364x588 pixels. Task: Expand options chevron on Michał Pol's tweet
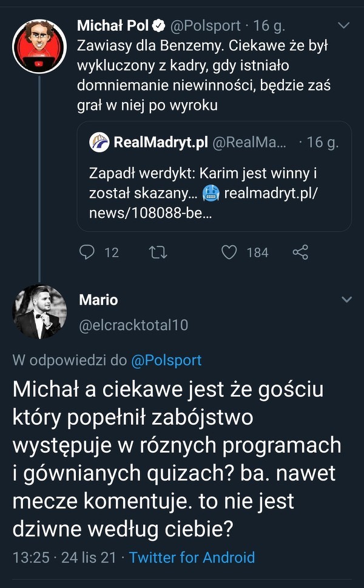pyautogui.click(x=343, y=26)
